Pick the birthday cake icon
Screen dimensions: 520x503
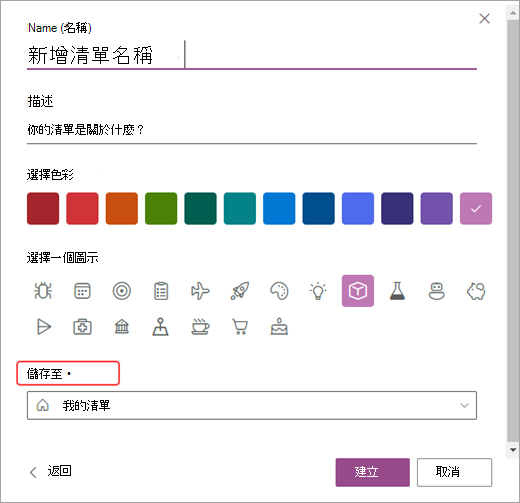click(x=279, y=327)
